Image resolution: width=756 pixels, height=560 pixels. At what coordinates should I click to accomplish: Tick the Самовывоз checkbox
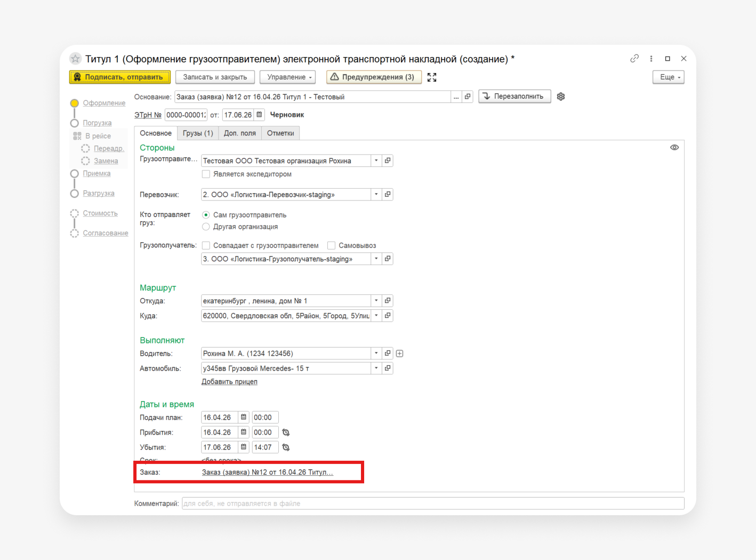[331, 246]
